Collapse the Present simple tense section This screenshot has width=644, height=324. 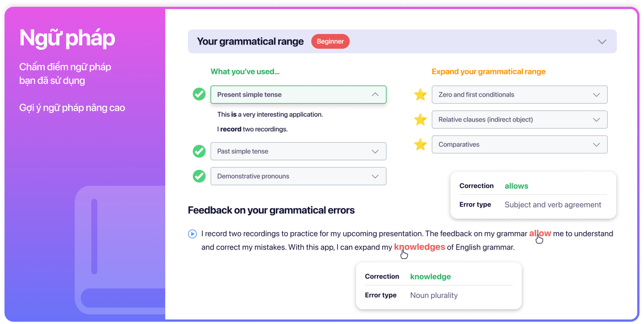(x=375, y=94)
